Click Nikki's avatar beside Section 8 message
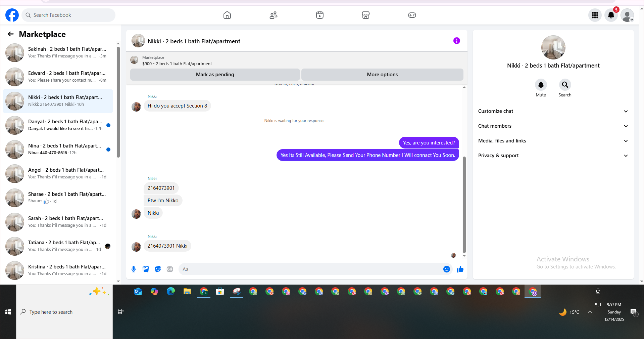 136,107
